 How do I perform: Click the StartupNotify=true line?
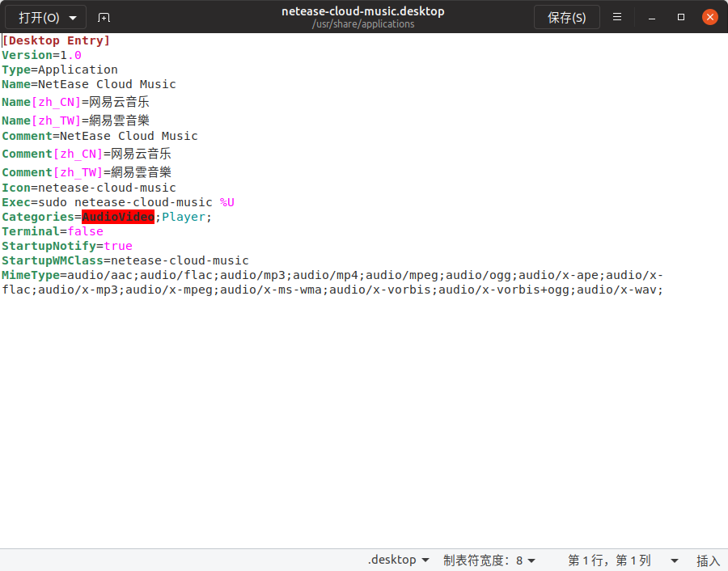click(67, 246)
